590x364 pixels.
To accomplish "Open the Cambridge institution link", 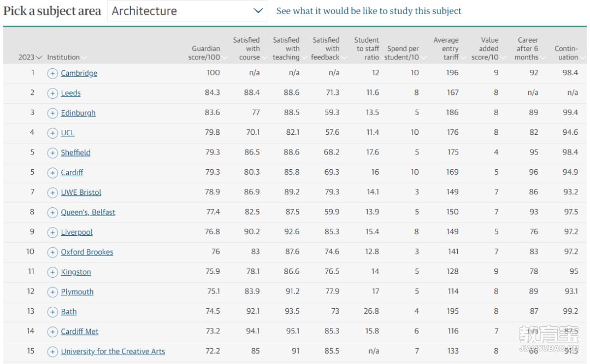I will pos(79,73).
